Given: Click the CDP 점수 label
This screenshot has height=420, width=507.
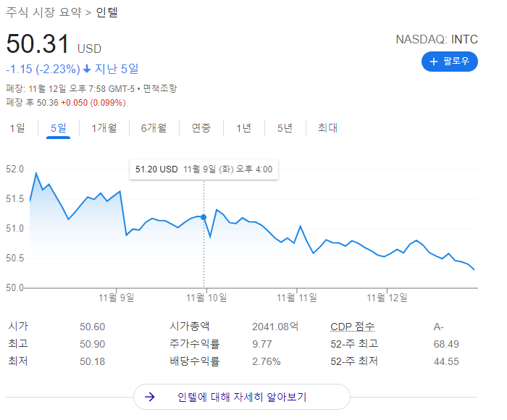Looking at the screenshot, I should (353, 327).
